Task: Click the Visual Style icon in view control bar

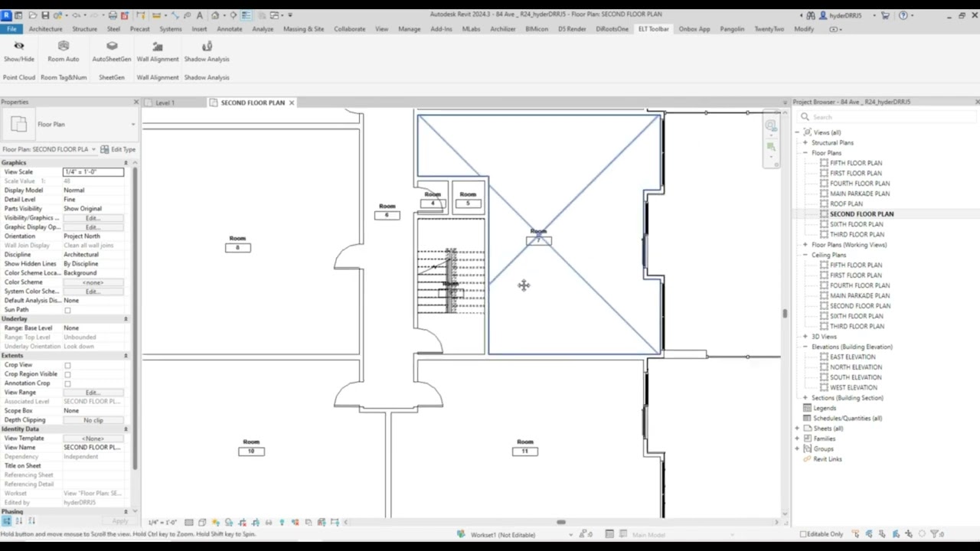Action: tap(202, 522)
